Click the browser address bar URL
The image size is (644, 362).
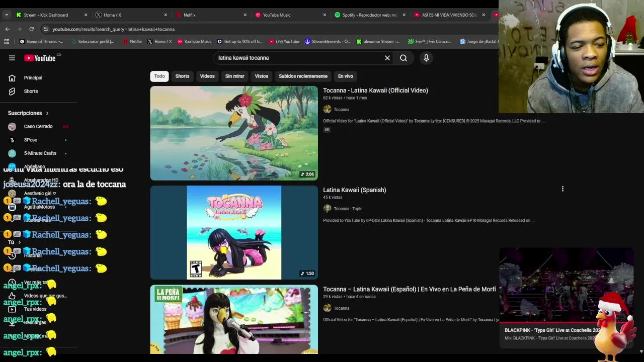tap(113, 29)
